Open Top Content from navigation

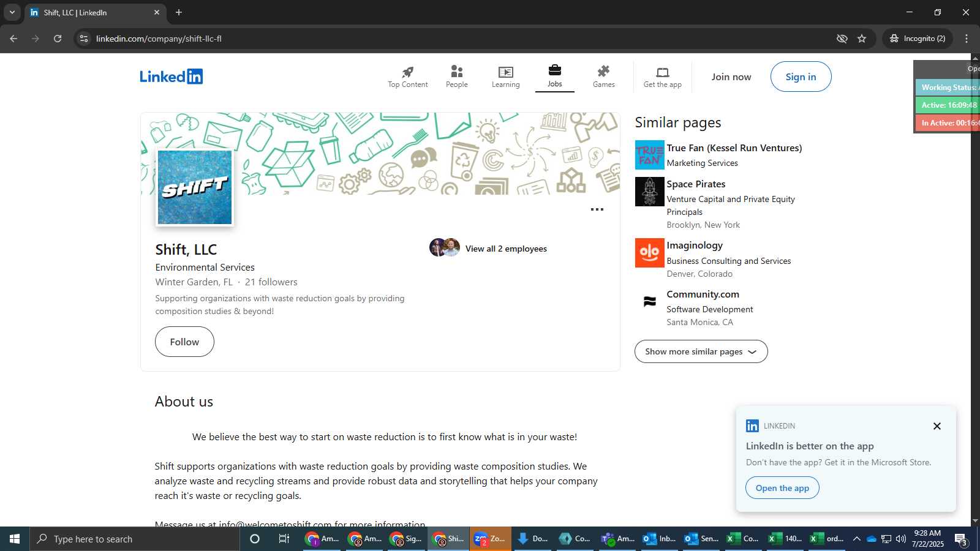tap(407, 77)
